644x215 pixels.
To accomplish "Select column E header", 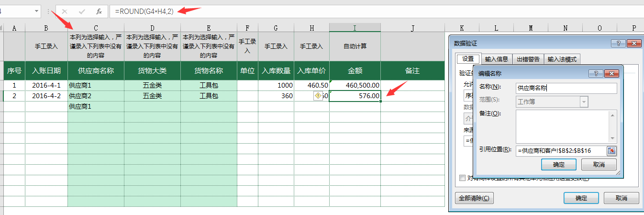I will click(x=209, y=28).
